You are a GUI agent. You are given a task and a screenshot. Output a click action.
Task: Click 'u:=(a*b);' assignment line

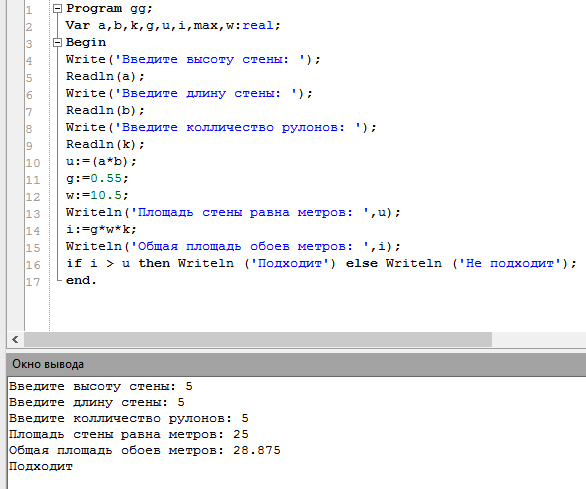tap(101, 162)
